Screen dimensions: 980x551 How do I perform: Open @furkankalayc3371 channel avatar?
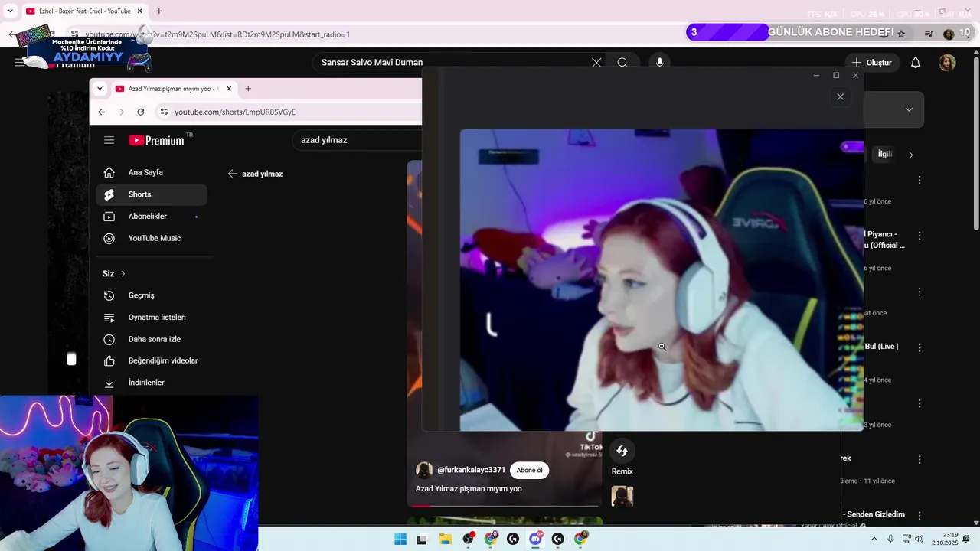[x=424, y=471]
